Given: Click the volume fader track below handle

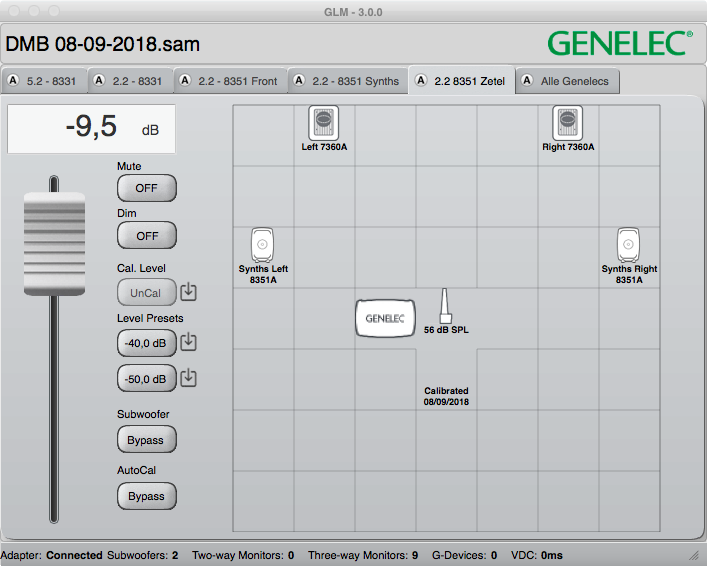Looking at the screenshot, I should [x=54, y=408].
